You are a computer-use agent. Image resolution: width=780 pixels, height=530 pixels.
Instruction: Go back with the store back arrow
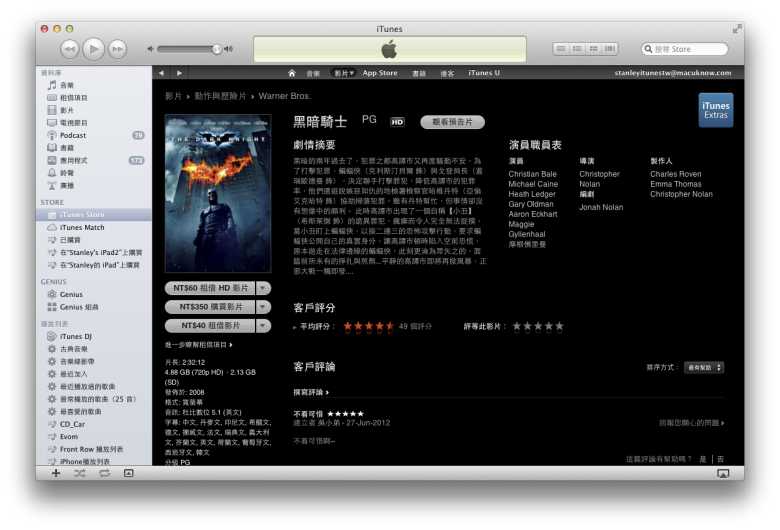click(x=161, y=73)
